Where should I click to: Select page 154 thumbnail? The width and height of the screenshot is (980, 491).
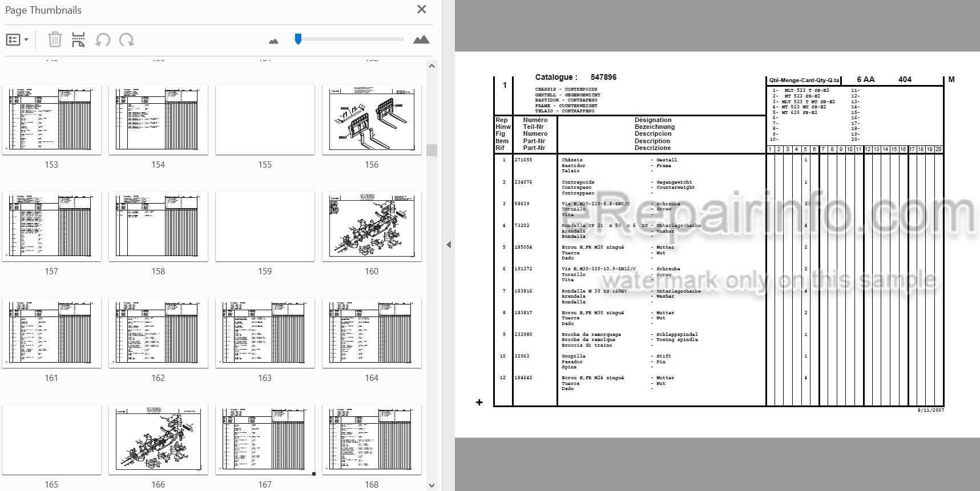pos(158,119)
